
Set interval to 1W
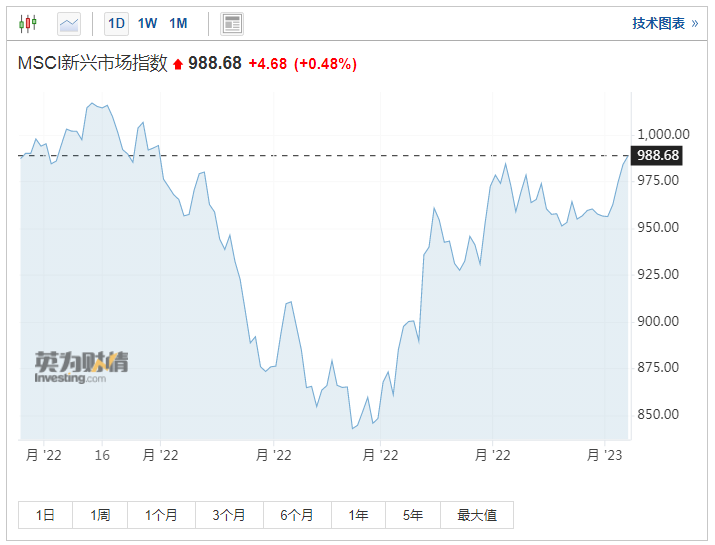[x=147, y=24]
